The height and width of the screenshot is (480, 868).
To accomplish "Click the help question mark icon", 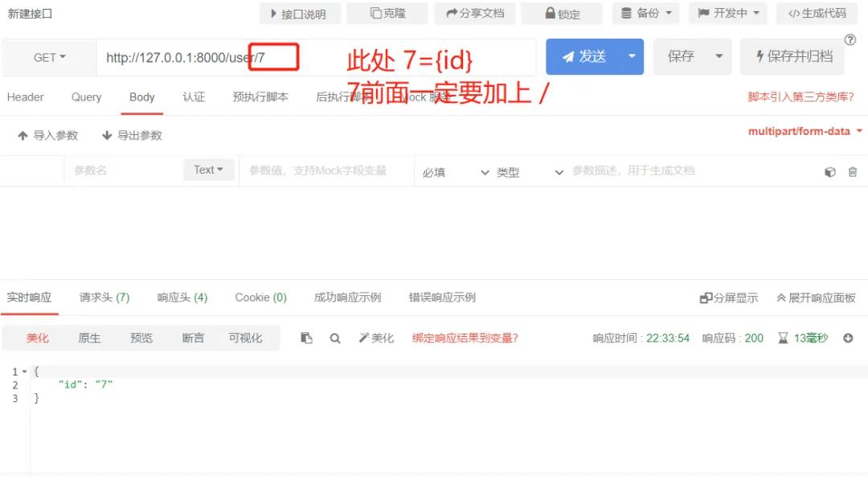I will coord(850,40).
